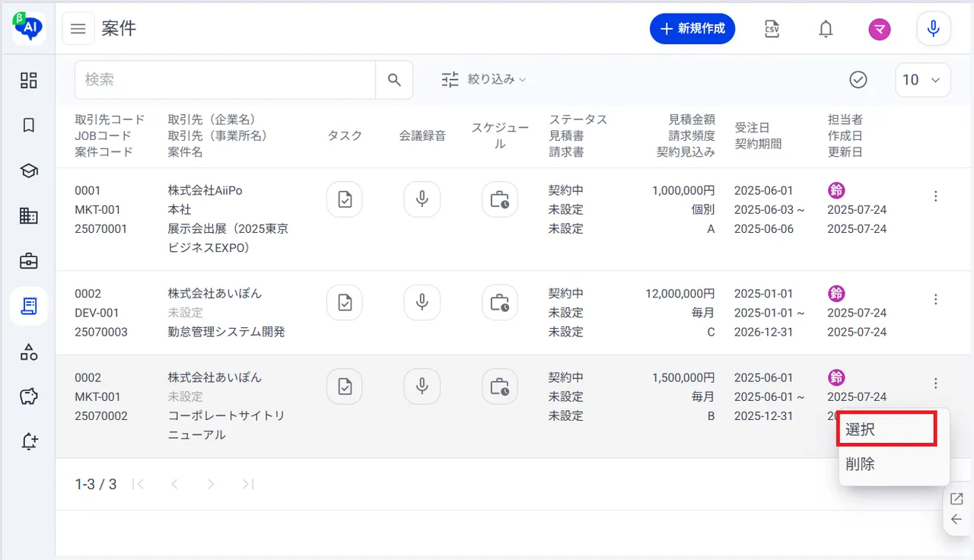Choose 削除 from the context menu
974x560 pixels.
[x=894, y=464]
